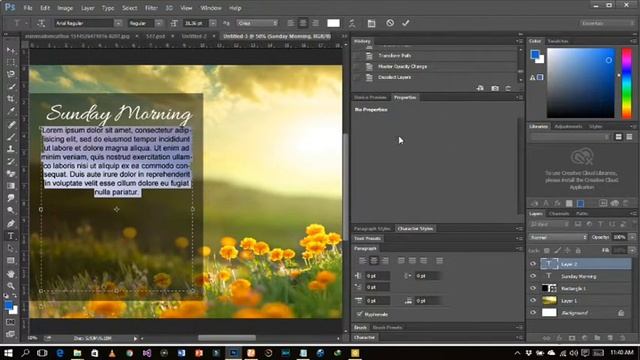The image size is (640, 360).
Task: Open the Layer menu
Action: 87,8
